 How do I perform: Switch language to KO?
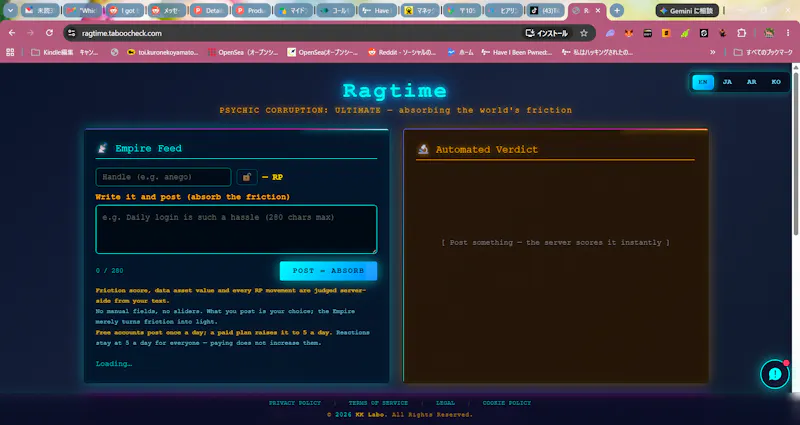pos(776,82)
